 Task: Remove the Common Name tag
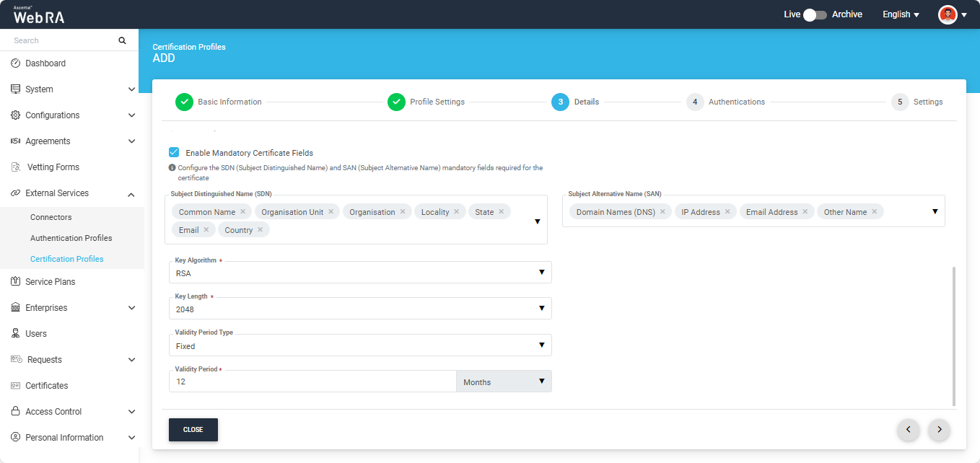pyautogui.click(x=243, y=212)
